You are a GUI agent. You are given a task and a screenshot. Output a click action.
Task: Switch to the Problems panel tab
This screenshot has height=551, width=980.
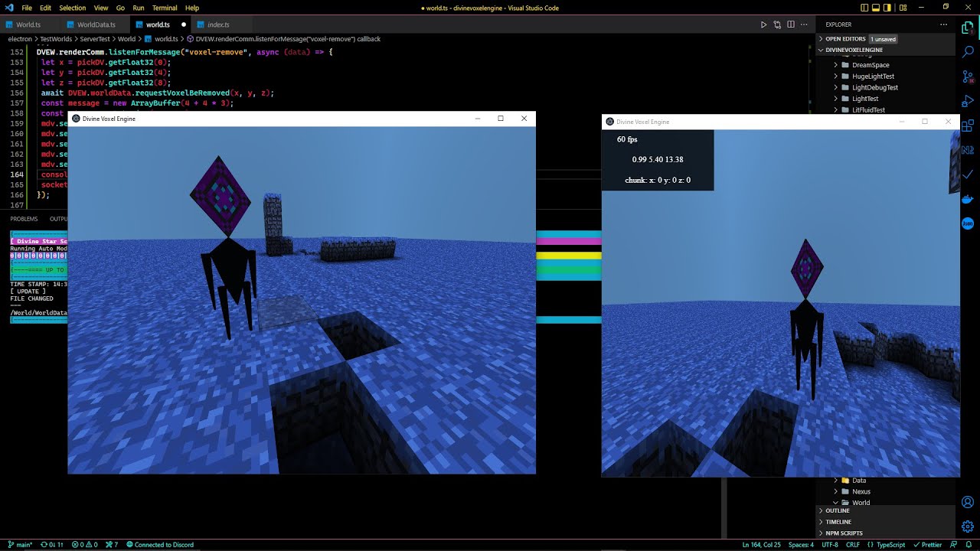pos(24,219)
